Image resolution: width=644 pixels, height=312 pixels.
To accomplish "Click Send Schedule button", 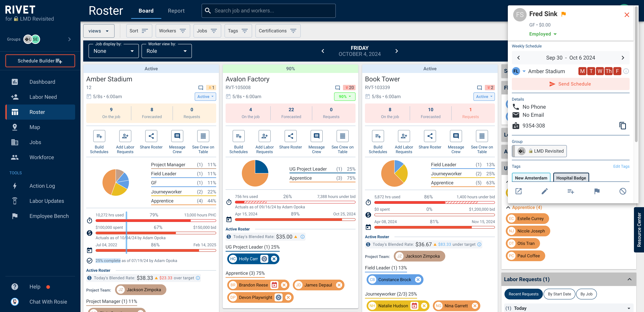I will [570, 84].
